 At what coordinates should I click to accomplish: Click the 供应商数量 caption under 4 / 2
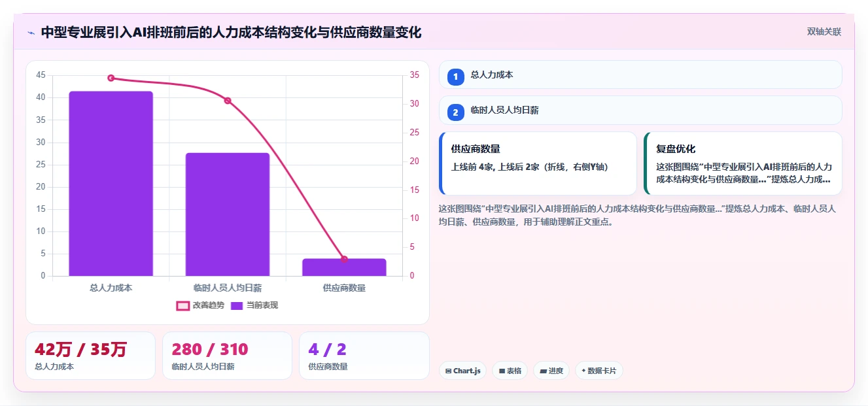(x=328, y=367)
